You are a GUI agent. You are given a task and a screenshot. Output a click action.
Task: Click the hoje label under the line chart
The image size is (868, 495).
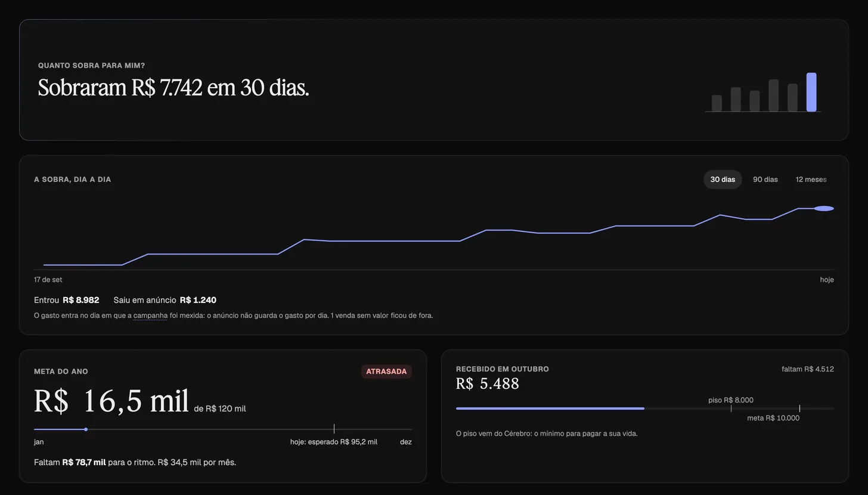(827, 280)
